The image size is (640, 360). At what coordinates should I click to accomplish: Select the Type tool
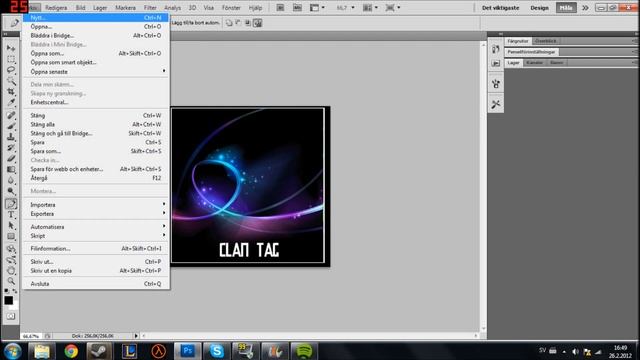coord(11,215)
